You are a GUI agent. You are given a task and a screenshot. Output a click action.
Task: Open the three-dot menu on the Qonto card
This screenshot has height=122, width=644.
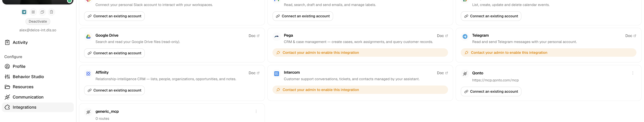point(632,73)
